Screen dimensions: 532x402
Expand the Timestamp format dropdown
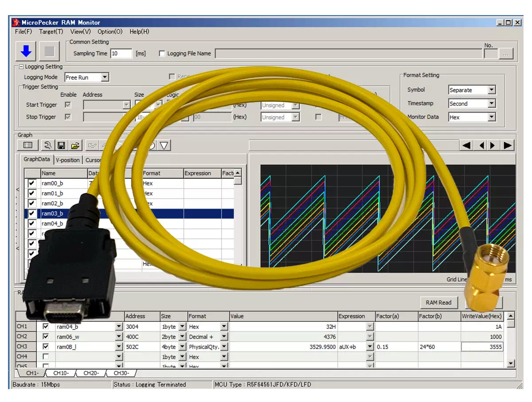491,104
